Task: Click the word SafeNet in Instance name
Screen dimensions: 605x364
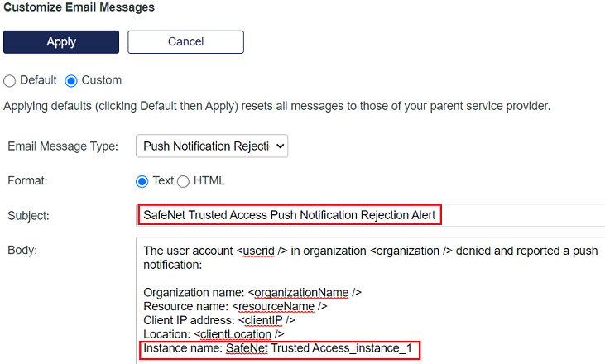Action: [x=247, y=348]
